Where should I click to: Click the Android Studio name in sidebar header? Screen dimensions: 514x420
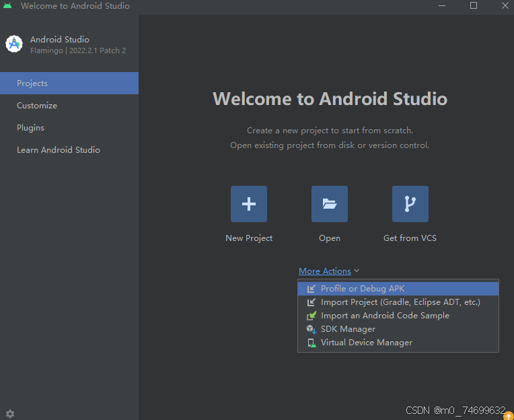point(60,40)
